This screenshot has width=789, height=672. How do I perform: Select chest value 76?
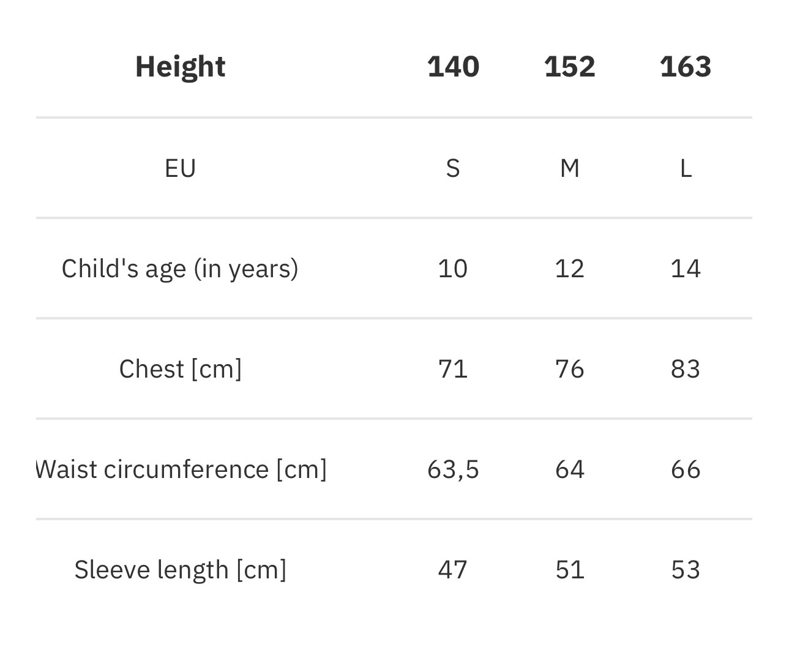click(x=569, y=369)
